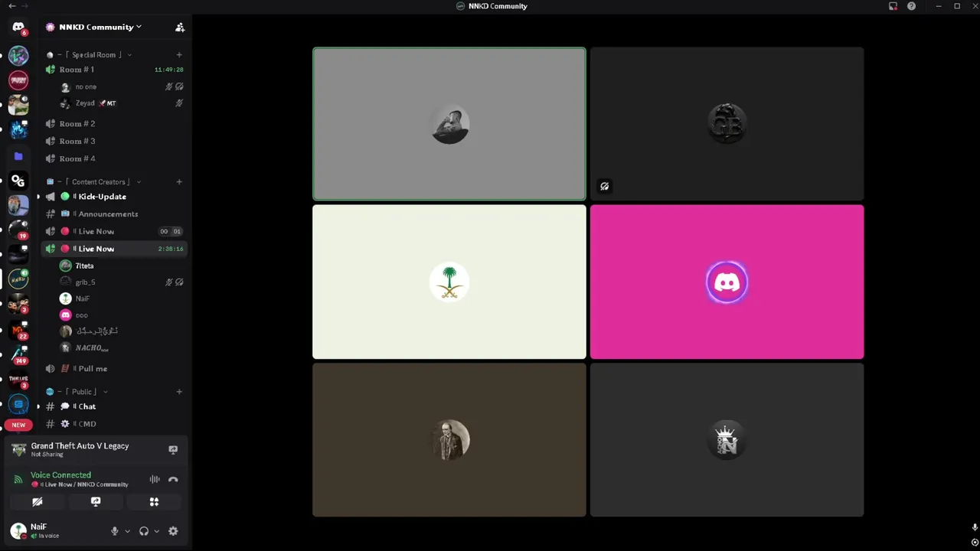Image resolution: width=980 pixels, height=551 pixels.
Task: Open Discord direct messages home
Action: click(18, 27)
